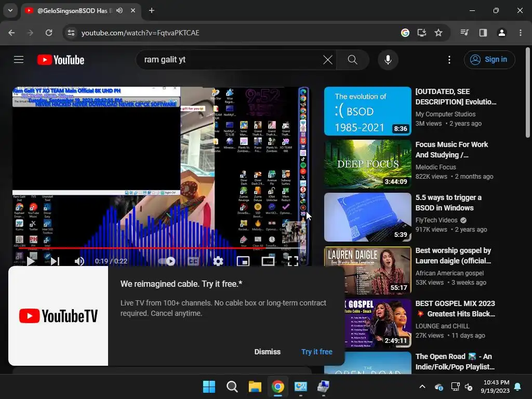532x399 pixels.
Task: Dismiss the YouTube TV promo
Action: 268,352
